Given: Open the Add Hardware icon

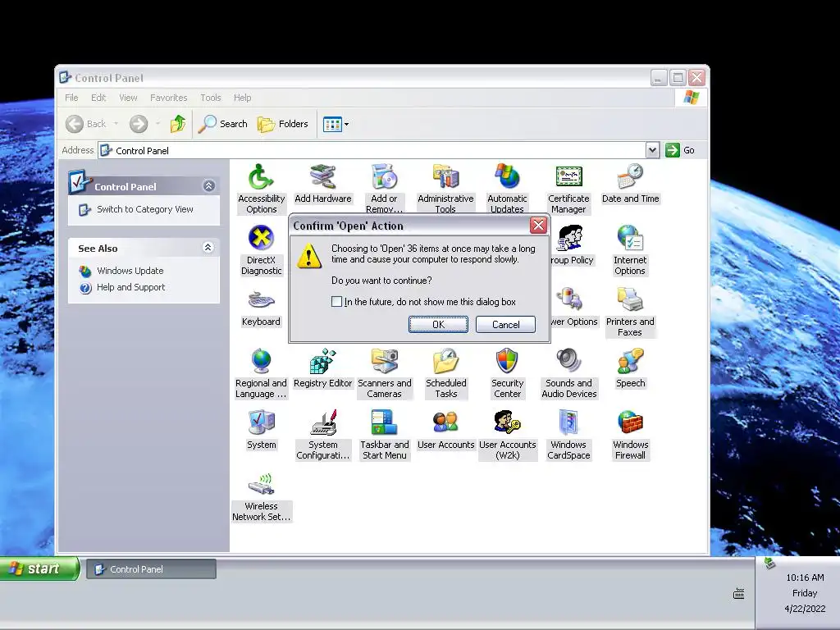Looking at the screenshot, I should [322, 184].
